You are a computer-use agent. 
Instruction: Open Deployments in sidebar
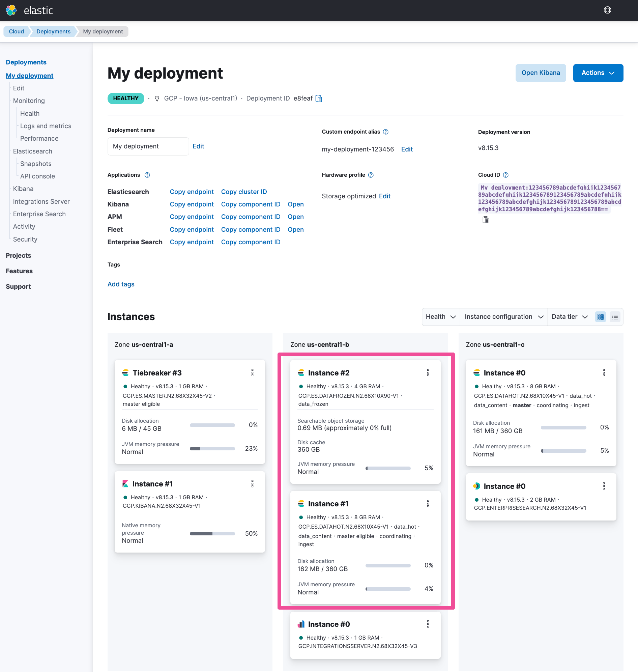(x=26, y=62)
